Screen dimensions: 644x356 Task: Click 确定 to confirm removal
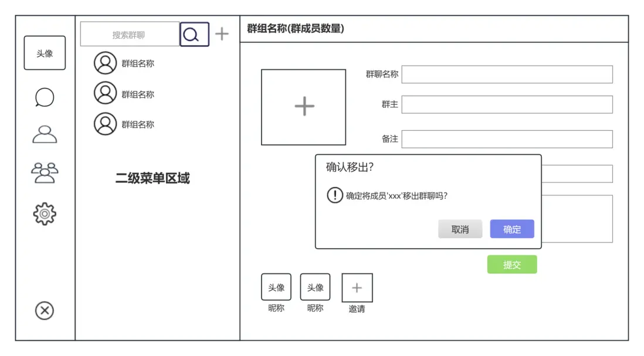click(512, 229)
